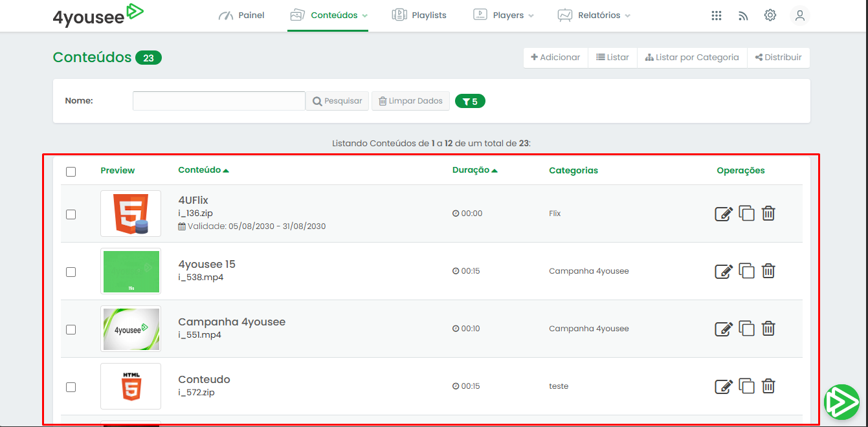Open the Conteudo content title

click(x=205, y=380)
